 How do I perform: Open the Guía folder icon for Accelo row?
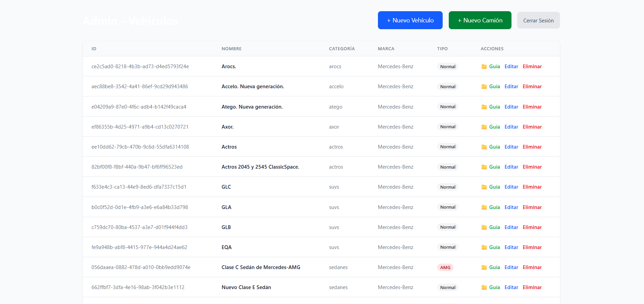click(484, 87)
